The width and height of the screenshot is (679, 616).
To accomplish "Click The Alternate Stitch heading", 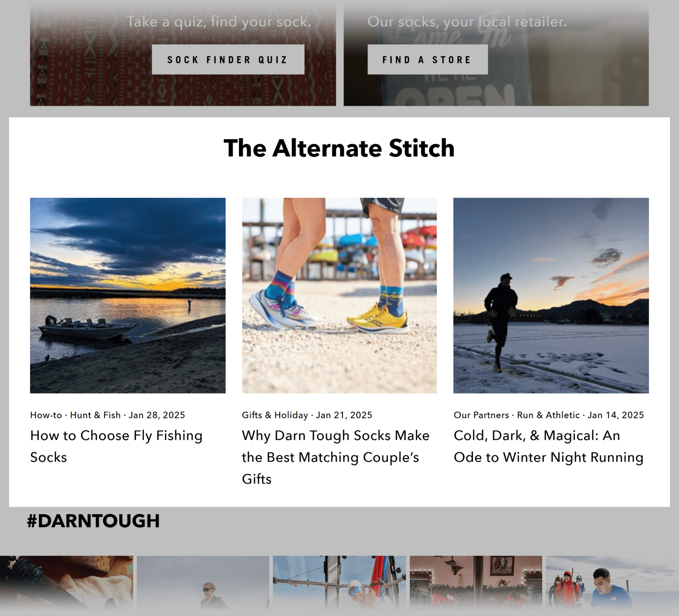I will tap(339, 148).
